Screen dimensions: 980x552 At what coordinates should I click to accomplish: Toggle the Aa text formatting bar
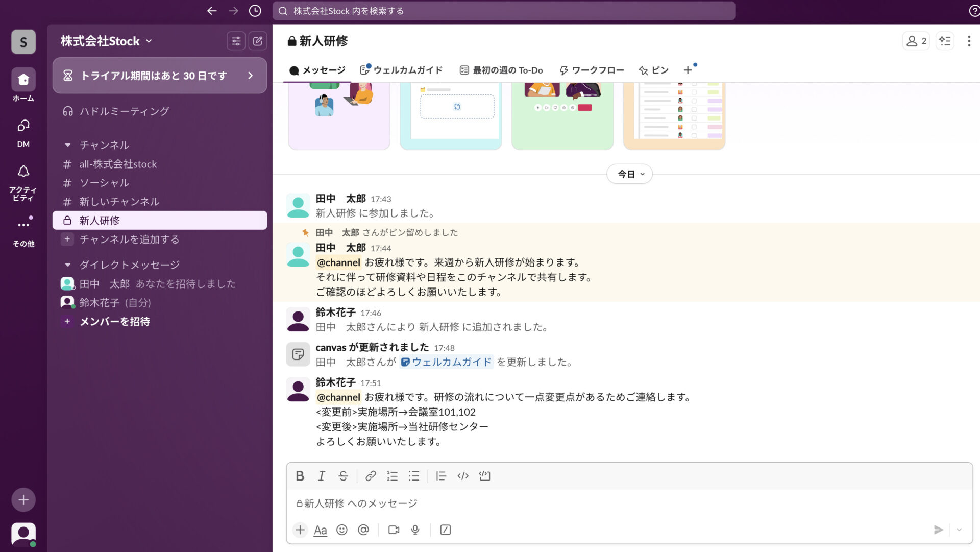pos(321,530)
